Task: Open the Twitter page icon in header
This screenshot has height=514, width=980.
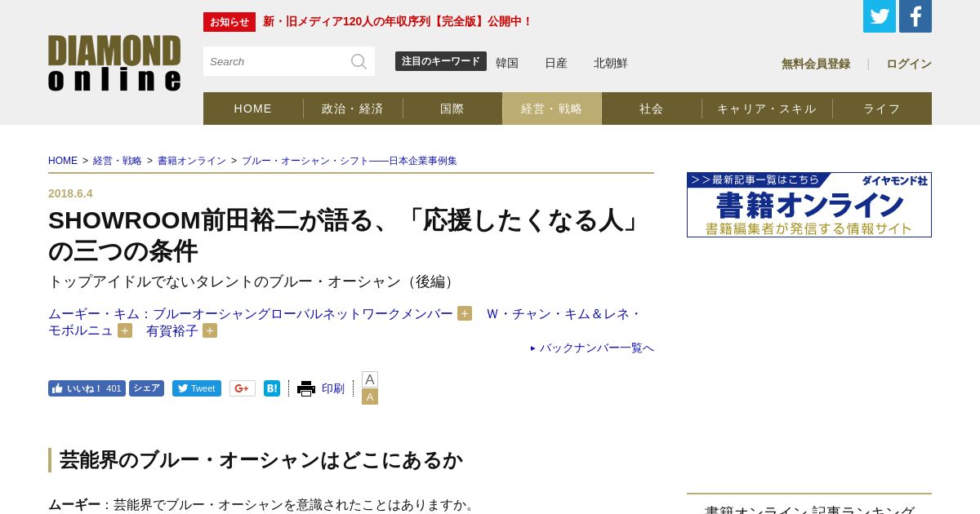Action: click(880, 16)
